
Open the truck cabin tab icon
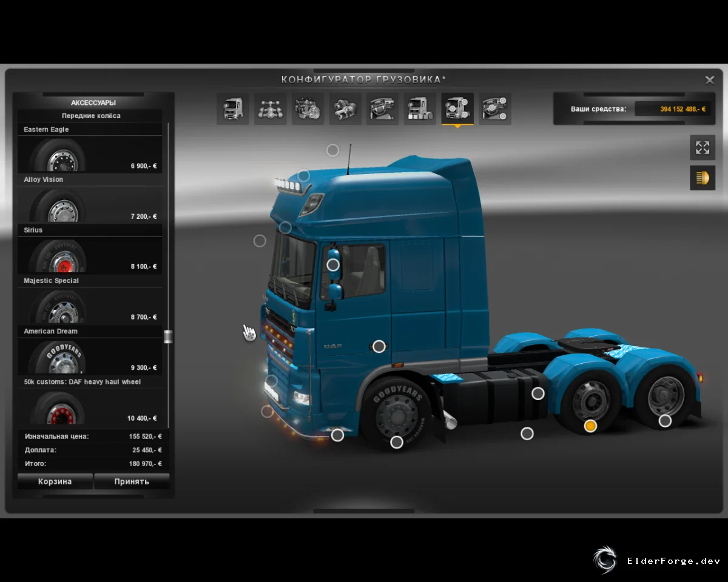pos(233,109)
